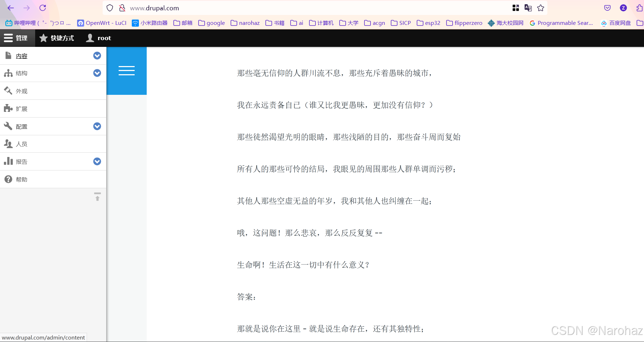Viewport: 644px width, 342px height.
Task: Click the 帮助 (Help) question mark icon
Action: [x=8, y=179]
